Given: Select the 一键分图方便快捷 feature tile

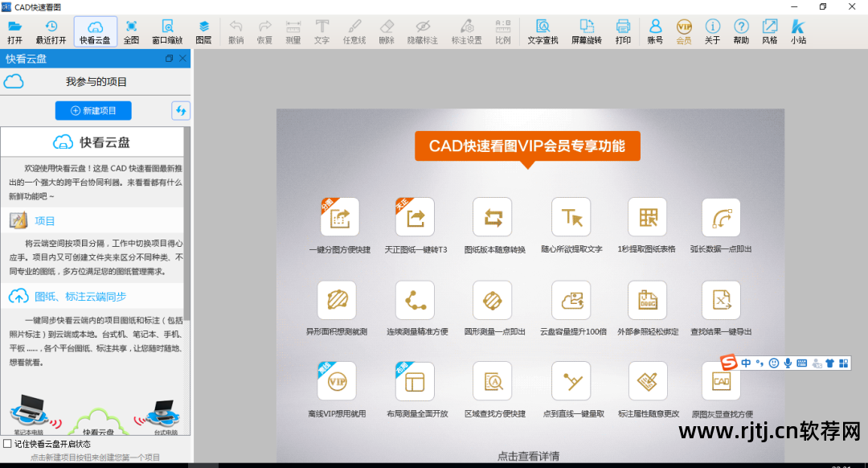Looking at the screenshot, I should (339, 219).
